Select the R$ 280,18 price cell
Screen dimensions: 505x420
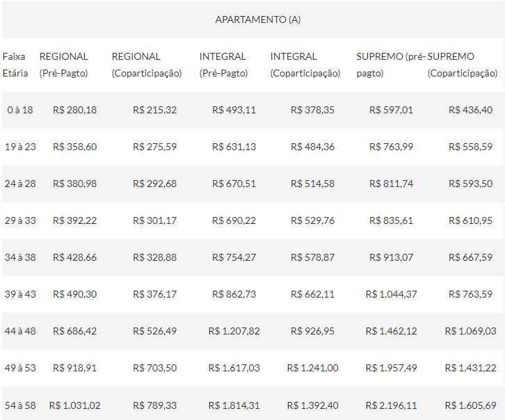coord(74,110)
